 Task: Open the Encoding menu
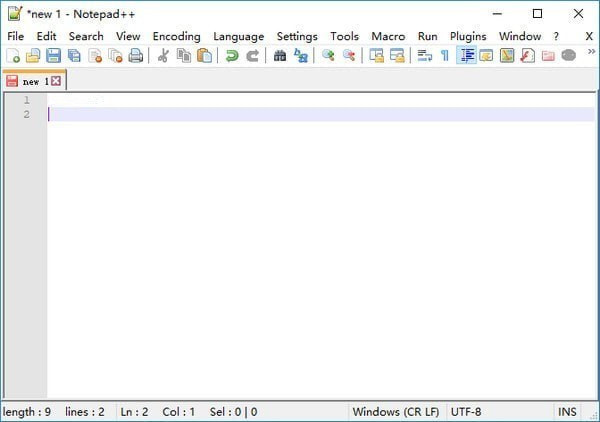(x=176, y=36)
